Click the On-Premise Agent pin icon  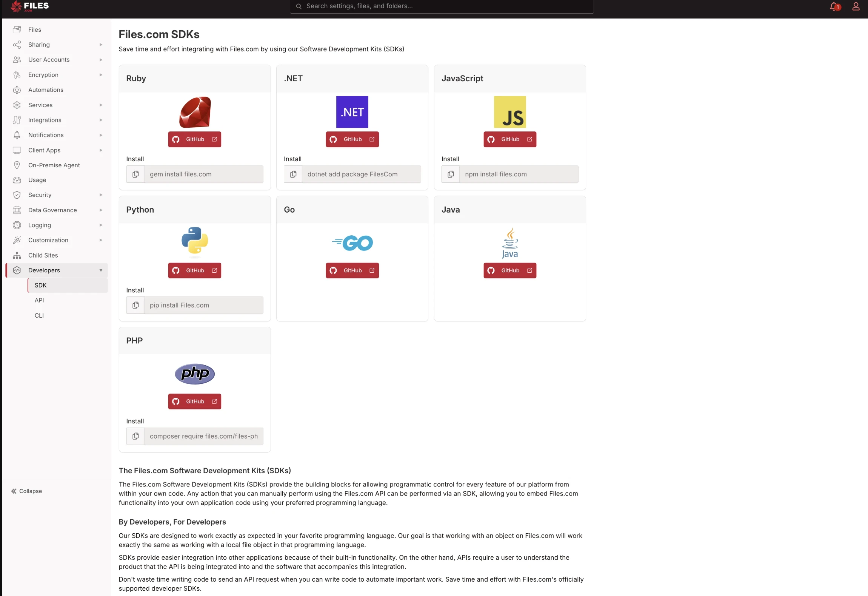point(17,165)
